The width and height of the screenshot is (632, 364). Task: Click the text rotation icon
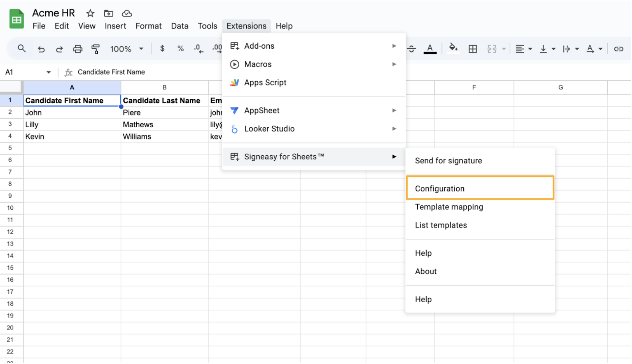coord(590,49)
